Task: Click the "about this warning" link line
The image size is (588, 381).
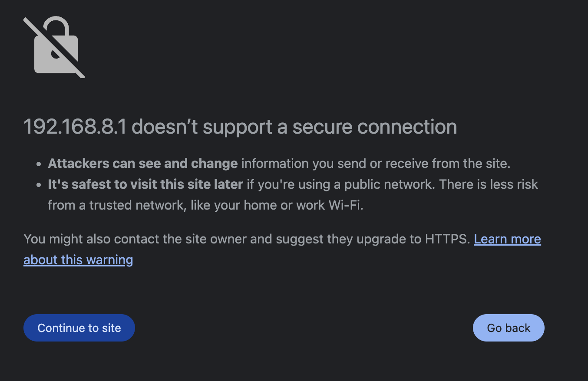Action: tap(78, 260)
